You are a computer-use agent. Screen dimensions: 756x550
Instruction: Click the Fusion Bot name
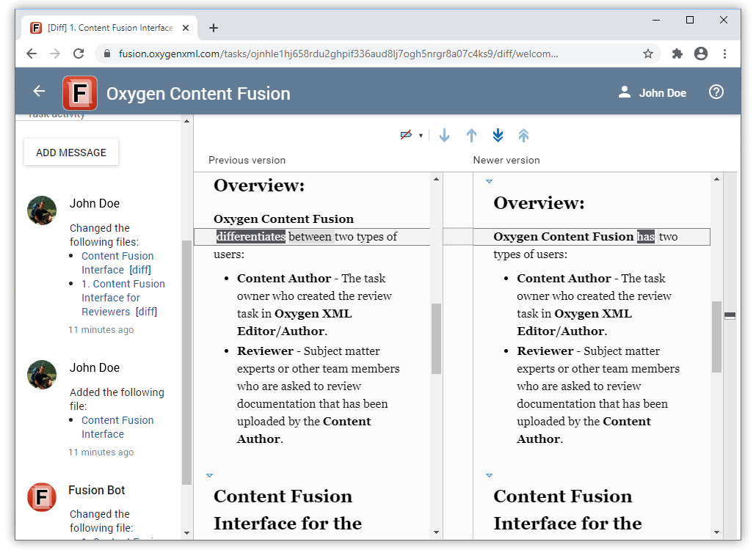[96, 490]
